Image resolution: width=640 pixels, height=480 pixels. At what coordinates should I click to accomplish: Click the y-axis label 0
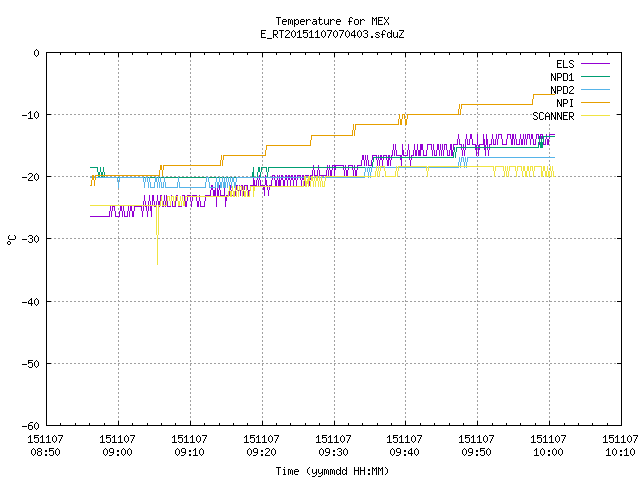pyautogui.click(x=37, y=53)
